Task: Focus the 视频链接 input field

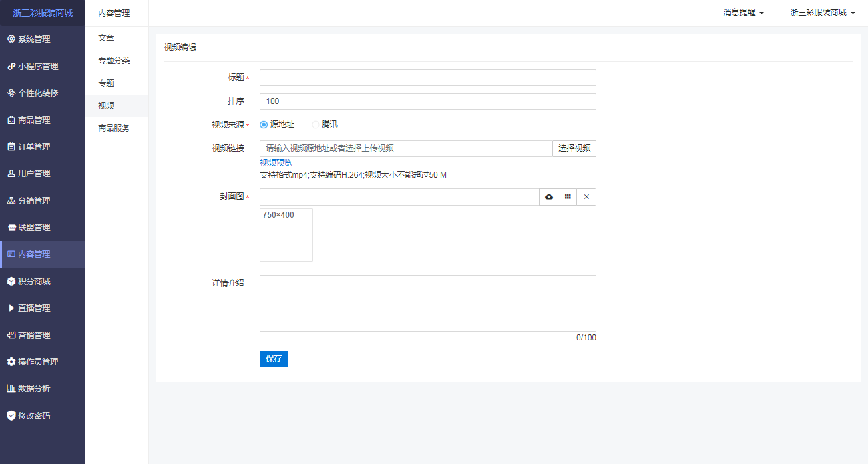Action: [x=406, y=148]
